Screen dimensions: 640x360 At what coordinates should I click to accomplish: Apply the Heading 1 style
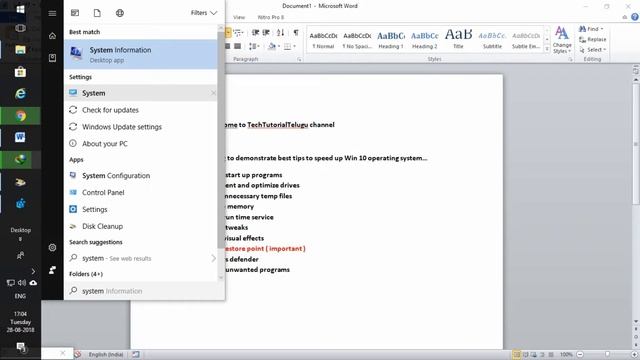point(391,40)
